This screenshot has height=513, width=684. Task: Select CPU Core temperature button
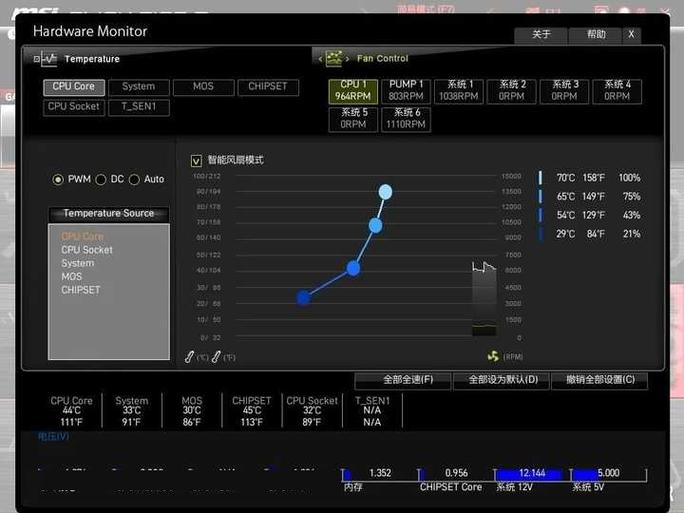coord(74,87)
